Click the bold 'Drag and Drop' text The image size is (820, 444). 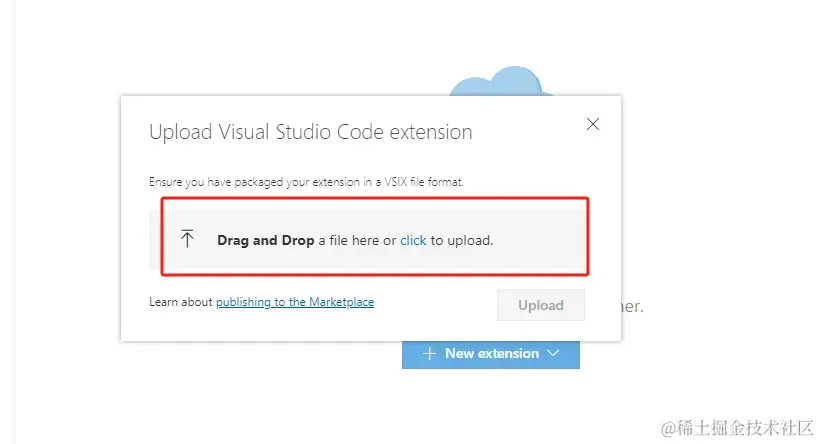click(x=261, y=240)
